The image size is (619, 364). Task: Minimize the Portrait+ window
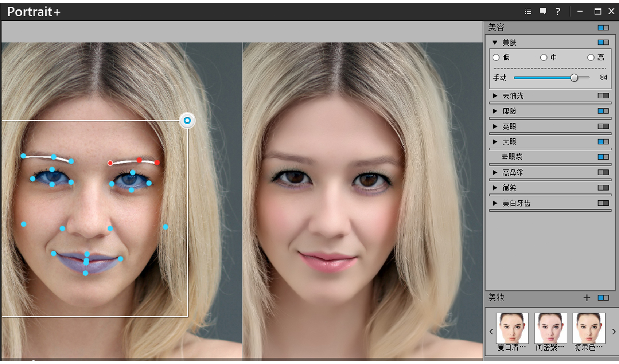pos(580,11)
